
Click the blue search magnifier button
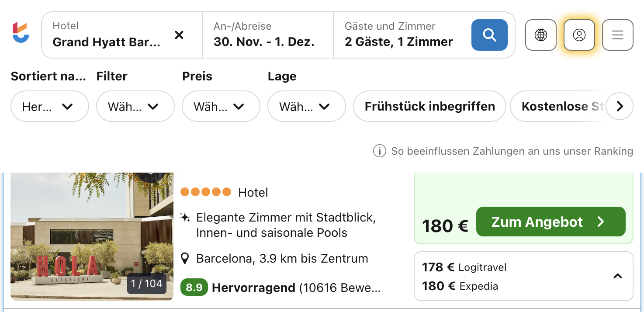tap(489, 35)
